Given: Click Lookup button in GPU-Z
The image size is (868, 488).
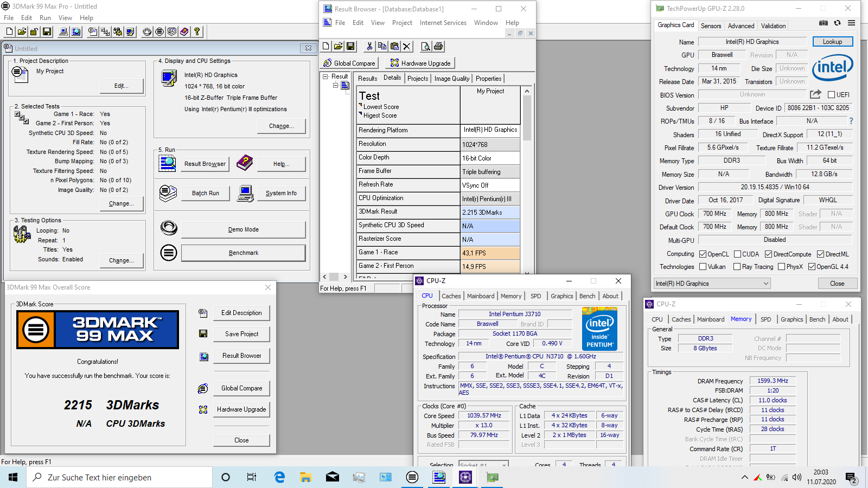Looking at the screenshot, I should point(832,42).
